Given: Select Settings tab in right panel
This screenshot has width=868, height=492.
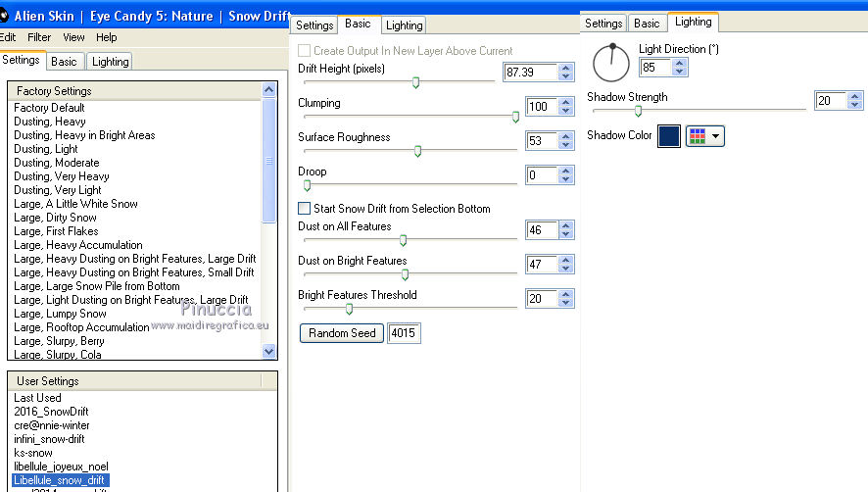Looking at the screenshot, I should pyautogui.click(x=603, y=24).
